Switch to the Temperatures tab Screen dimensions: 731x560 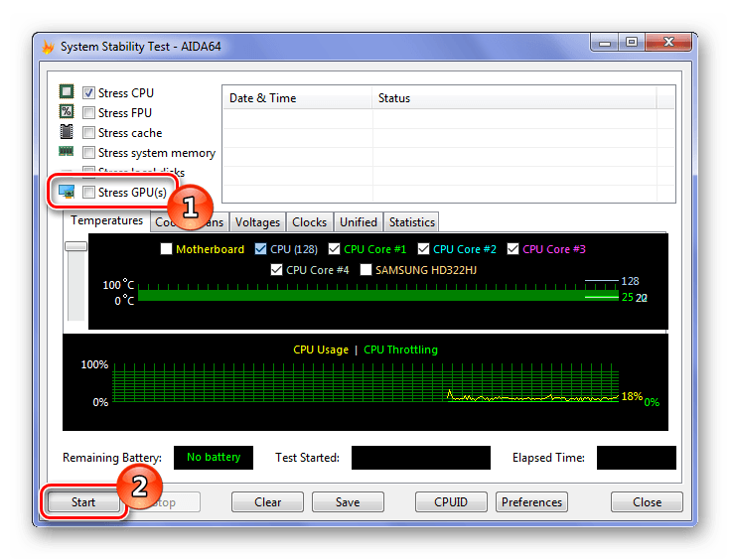point(106,220)
